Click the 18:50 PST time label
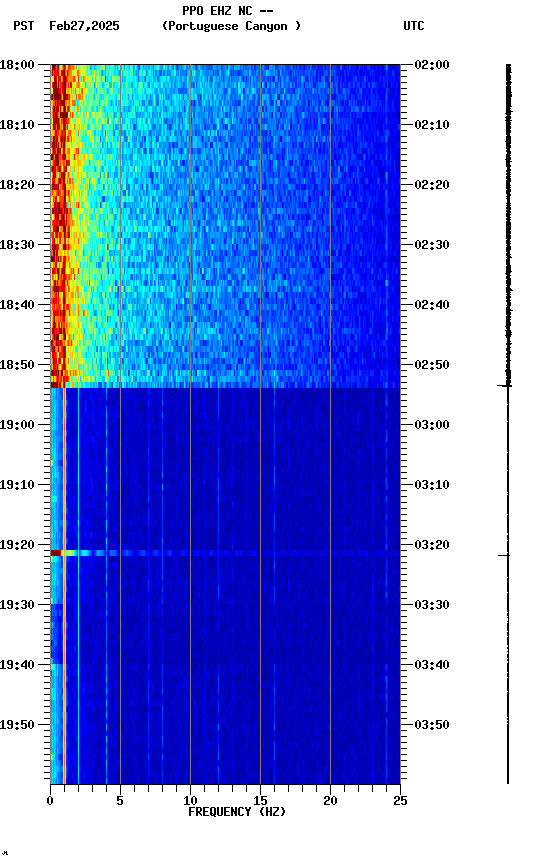This screenshot has height=864, width=552. point(17,365)
